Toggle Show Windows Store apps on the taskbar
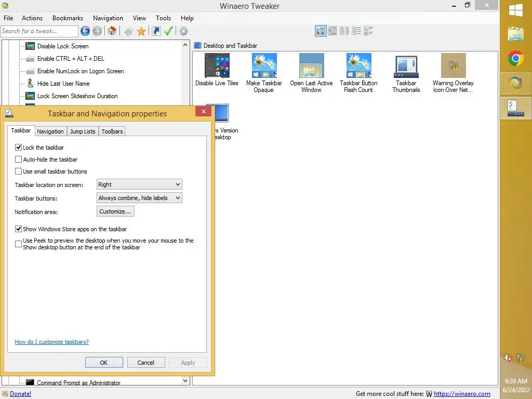Screen dimensions: 532x399 tap(19, 229)
